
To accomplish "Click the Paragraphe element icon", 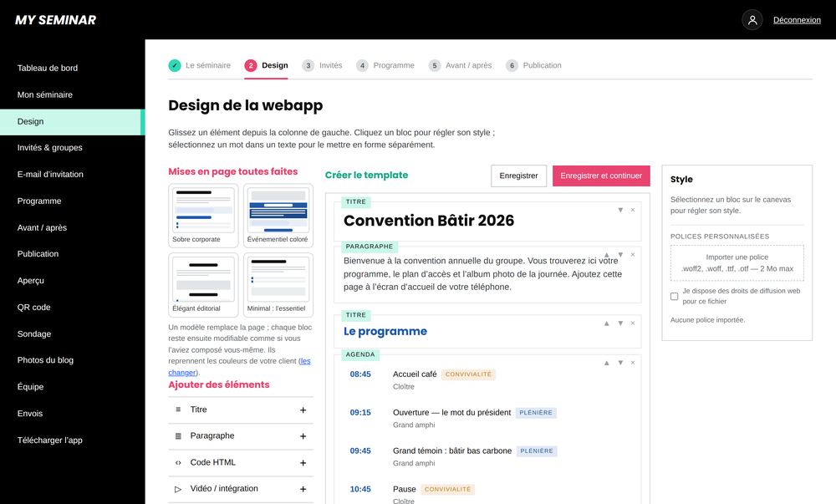I will pyautogui.click(x=178, y=435).
